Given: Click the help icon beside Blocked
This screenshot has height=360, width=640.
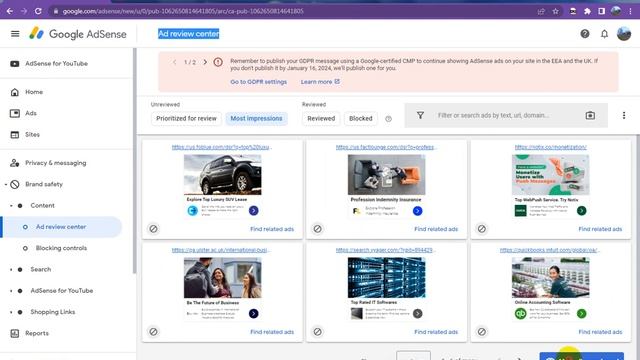Looking at the screenshot, I should click(388, 119).
